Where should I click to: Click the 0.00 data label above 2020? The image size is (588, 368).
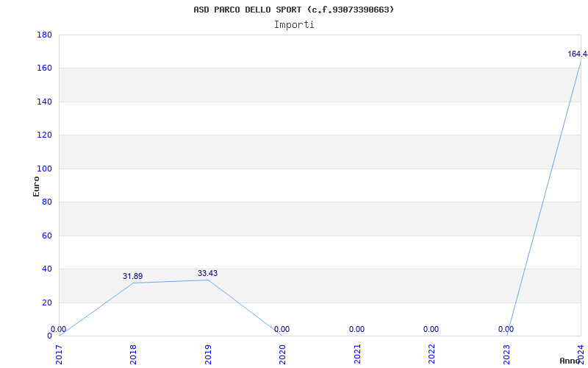pyautogui.click(x=282, y=329)
